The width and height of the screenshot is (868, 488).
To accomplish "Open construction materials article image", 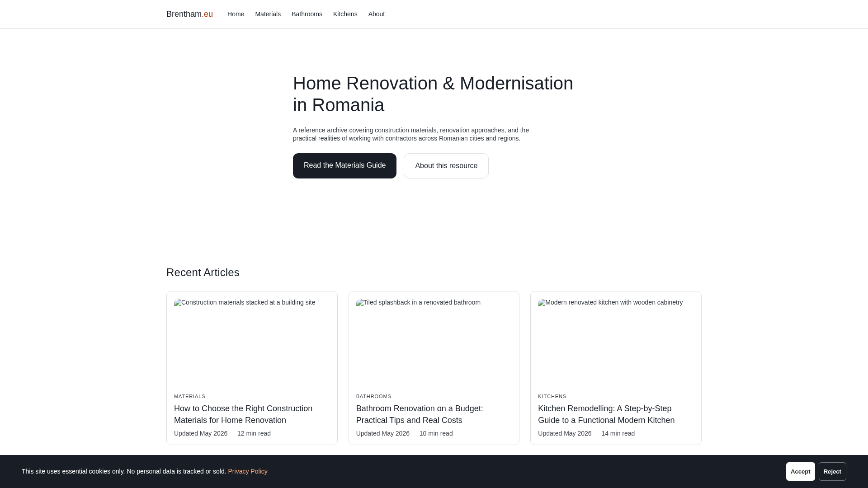I will point(252,341).
